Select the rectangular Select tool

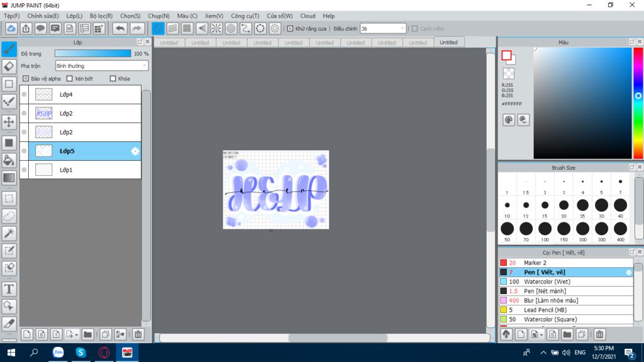(9, 199)
